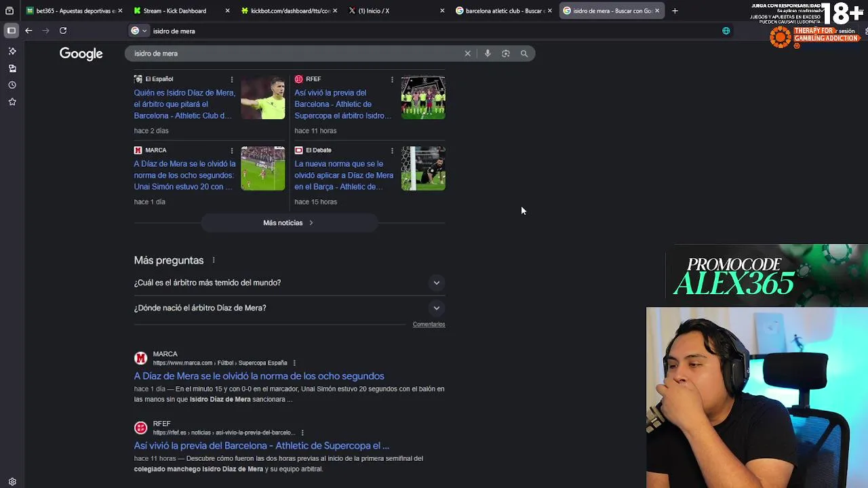The height and width of the screenshot is (488, 868).
Task: Open sidebar settings gear icon
Action: click(x=12, y=482)
